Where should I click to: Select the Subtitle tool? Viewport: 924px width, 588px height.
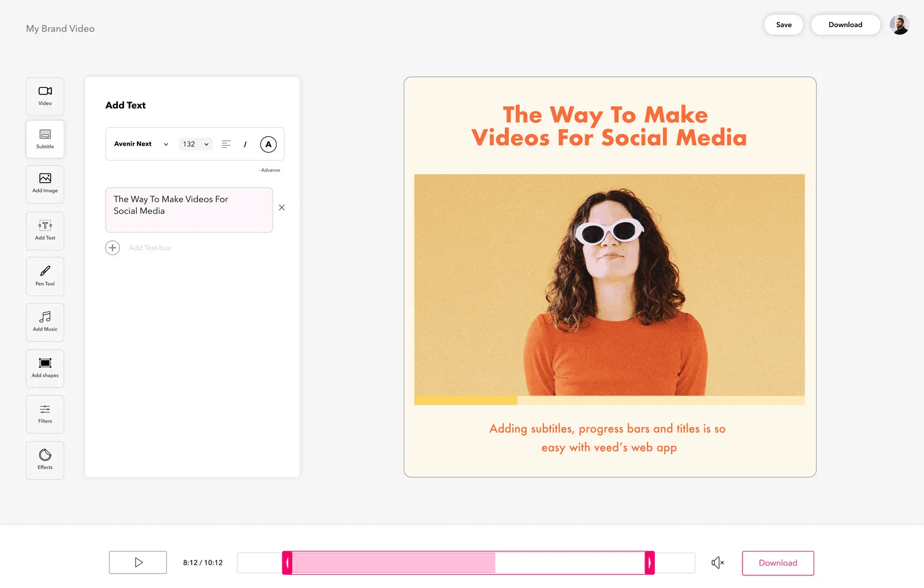[x=45, y=139]
